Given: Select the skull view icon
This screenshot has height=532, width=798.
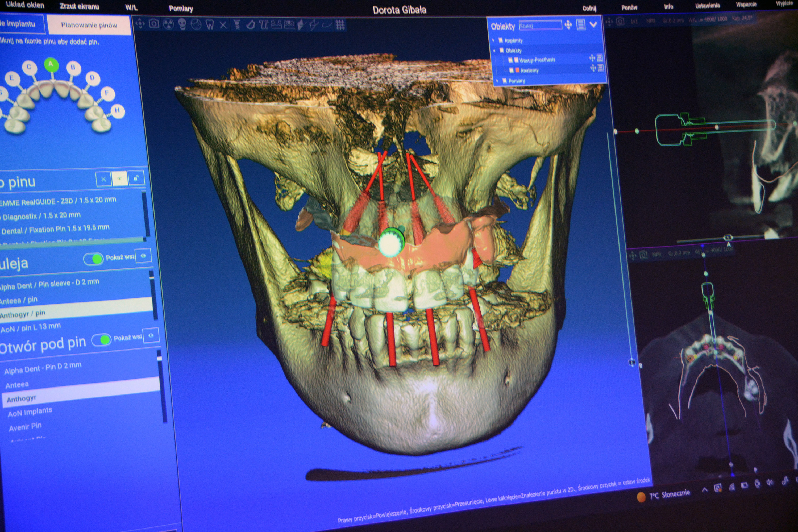Looking at the screenshot, I should click(x=182, y=24).
